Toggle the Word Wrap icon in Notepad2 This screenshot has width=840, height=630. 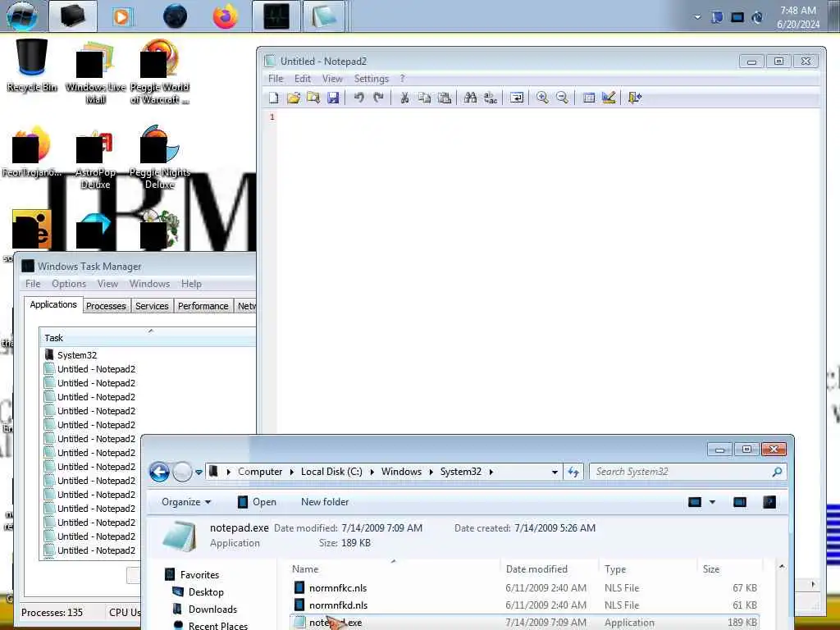(517, 98)
